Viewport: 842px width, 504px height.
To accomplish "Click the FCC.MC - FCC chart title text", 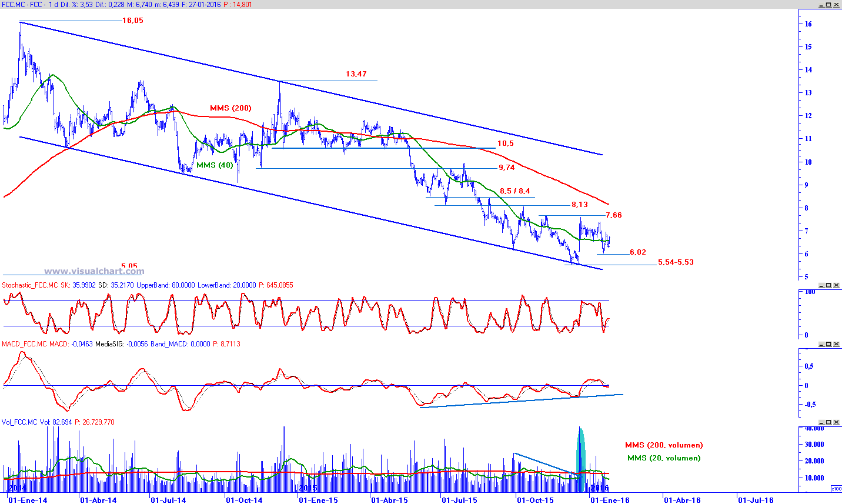I will [x=22, y=5].
